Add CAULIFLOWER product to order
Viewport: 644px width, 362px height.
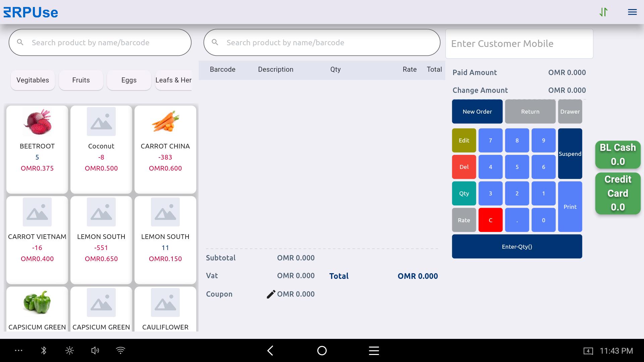(x=165, y=309)
